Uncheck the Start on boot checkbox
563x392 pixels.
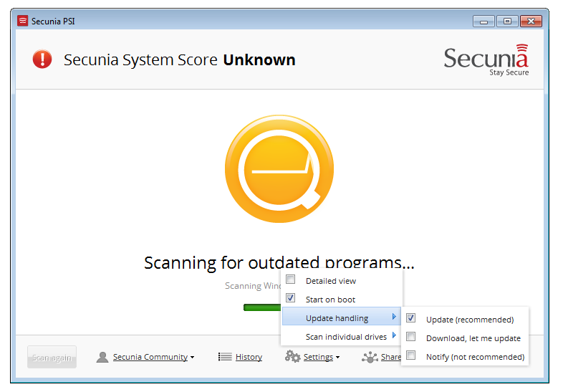(291, 298)
